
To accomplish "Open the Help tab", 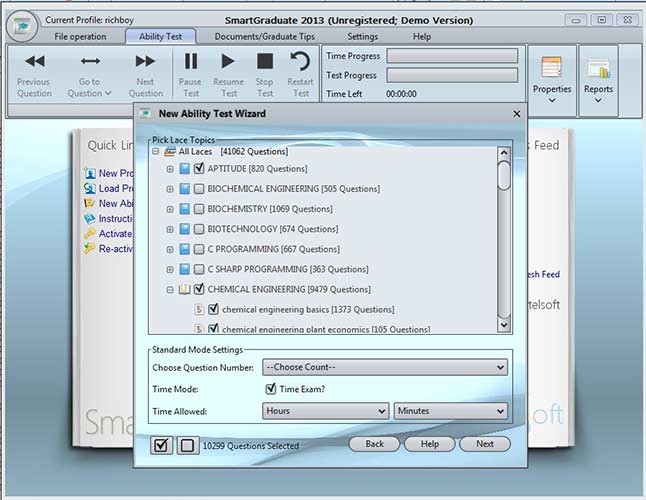I will (x=422, y=37).
